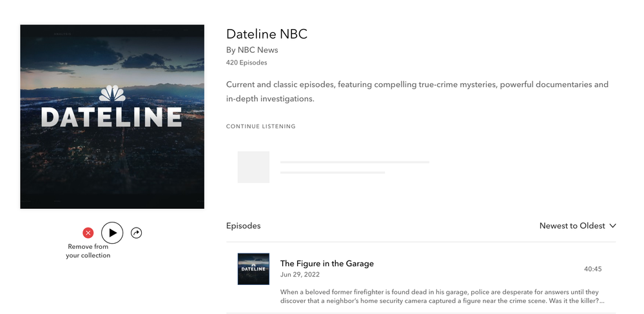This screenshot has height=314, width=644.
Task: Click the episode's small Dateline thumbnail
Action: [x=253, y=269]
